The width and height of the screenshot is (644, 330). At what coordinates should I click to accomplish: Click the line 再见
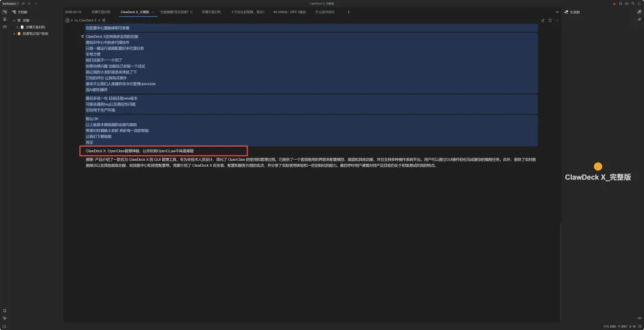coord(89,142)
